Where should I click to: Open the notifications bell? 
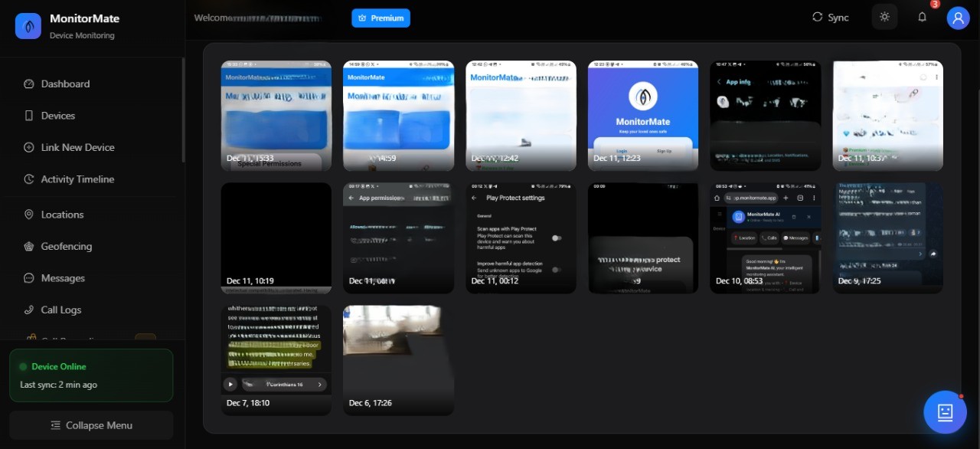922,17
